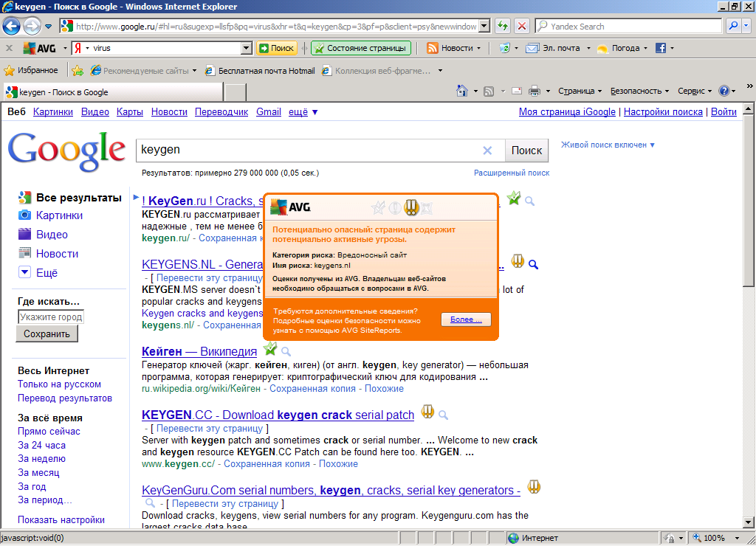Open the Картинки link in top navbar

[53, 112]
